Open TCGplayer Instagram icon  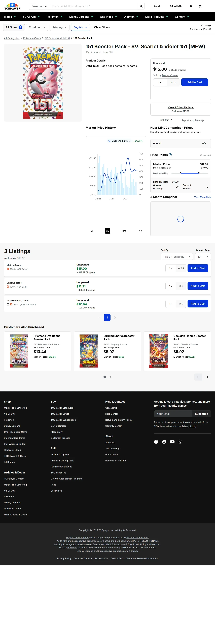pyautogui.click(x=181, y=442)
